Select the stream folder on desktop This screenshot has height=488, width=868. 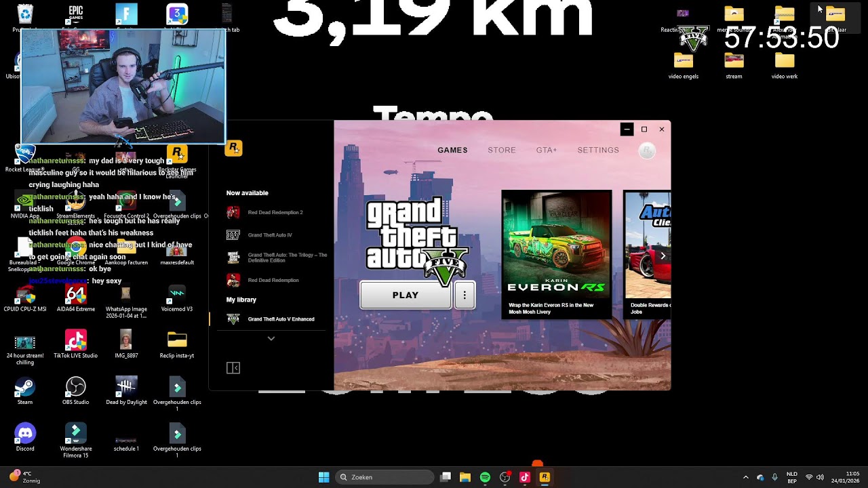point(734,65)
